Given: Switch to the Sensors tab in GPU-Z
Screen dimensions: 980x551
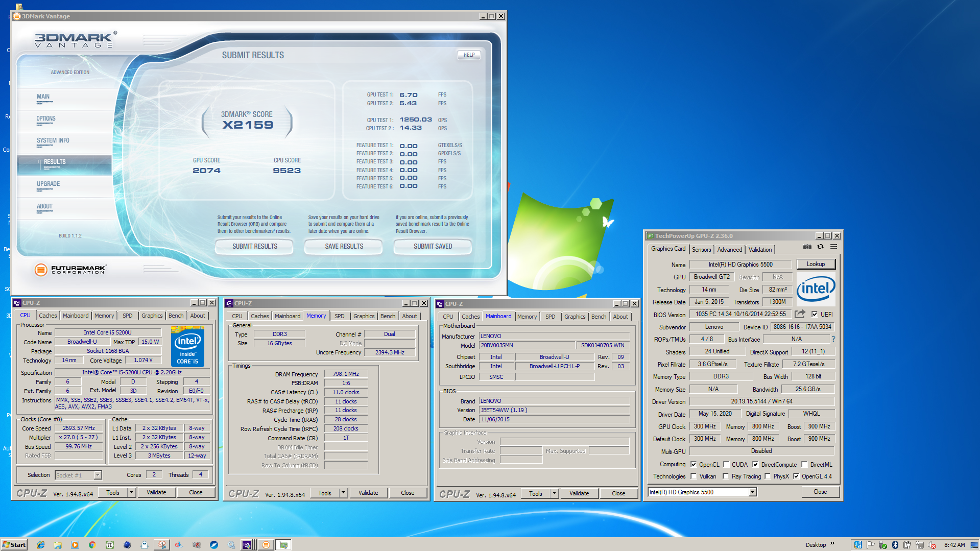Looking at the screenshot, I should (701, 250).
